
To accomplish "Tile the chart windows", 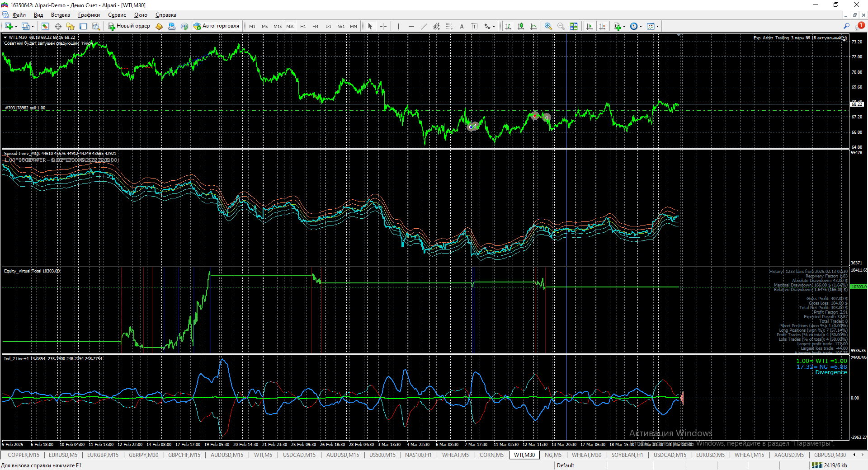I will pyautogui.click(x=574, y=26).
